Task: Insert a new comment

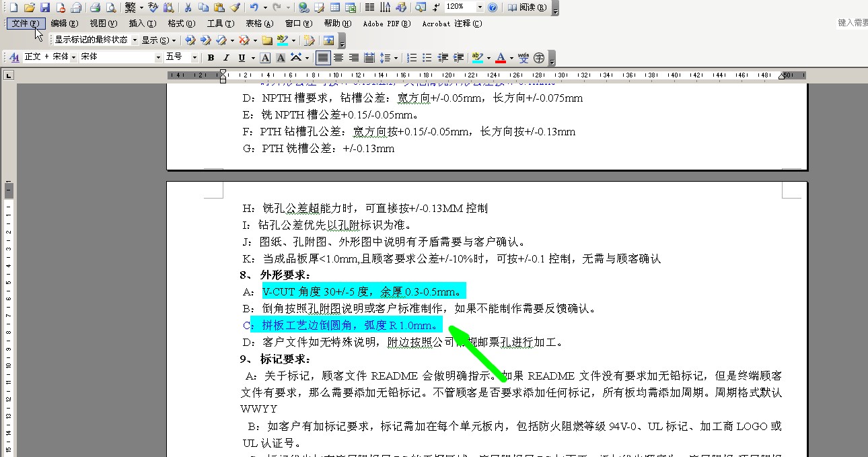Action: point(266,40)
